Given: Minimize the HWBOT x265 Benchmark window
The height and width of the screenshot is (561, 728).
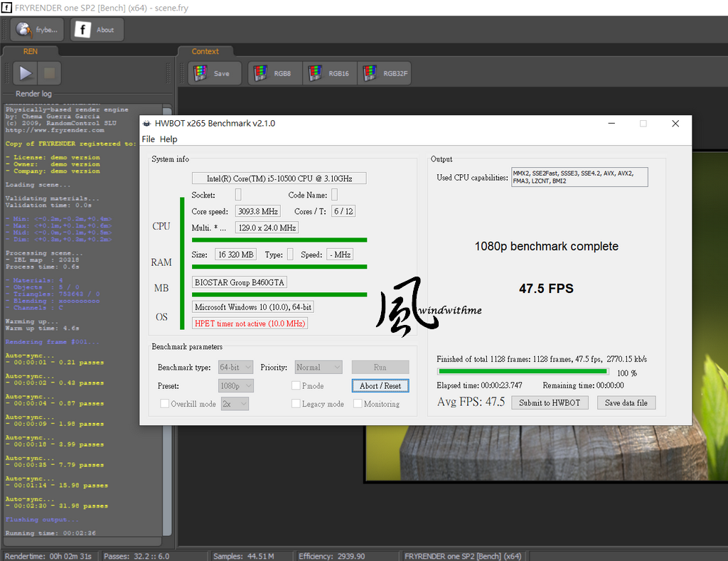Looking at the screenshot, I should (611, 124).
